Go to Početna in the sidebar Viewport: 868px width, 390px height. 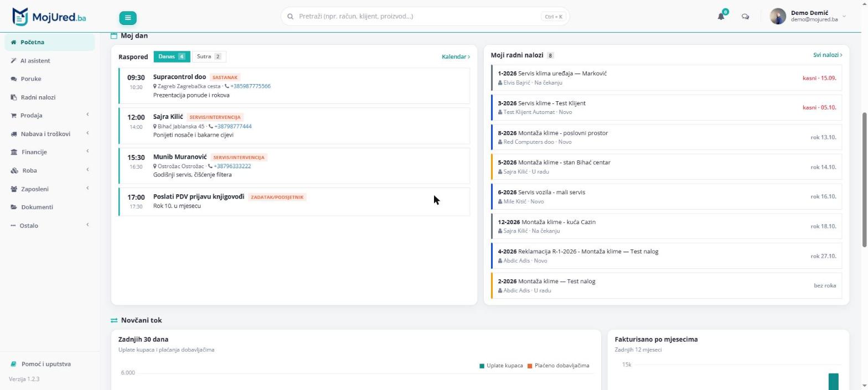(x=50, y=42)
